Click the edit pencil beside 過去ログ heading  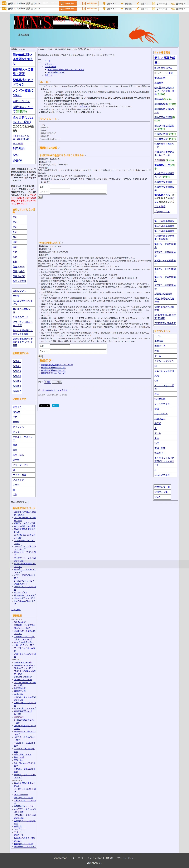[x=53, y=361]
